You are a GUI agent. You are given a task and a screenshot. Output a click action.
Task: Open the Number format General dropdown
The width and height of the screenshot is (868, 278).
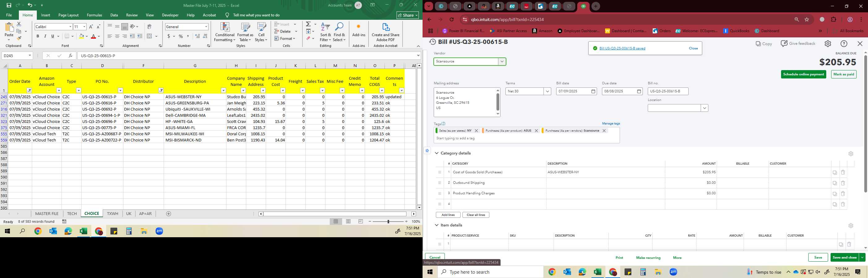206,27
